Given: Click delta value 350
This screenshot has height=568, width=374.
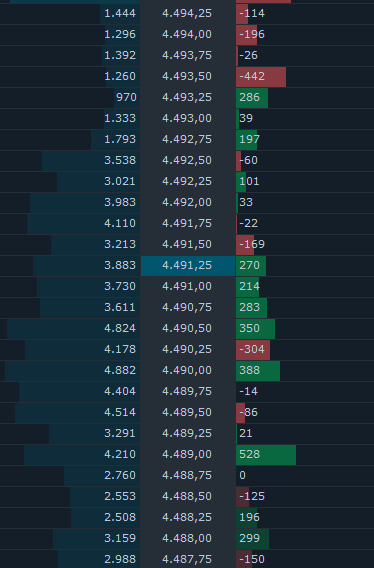Looking at the screenshot, I should point(250,329).
